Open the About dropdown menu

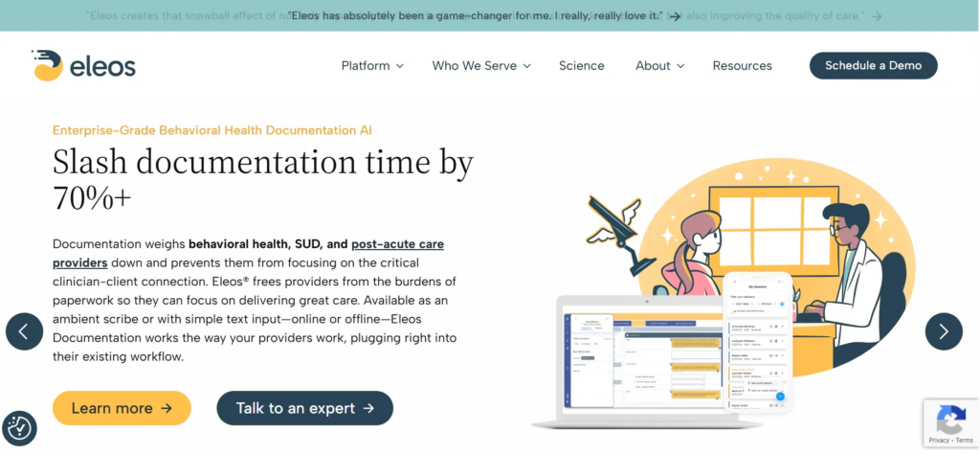(659, 66)
